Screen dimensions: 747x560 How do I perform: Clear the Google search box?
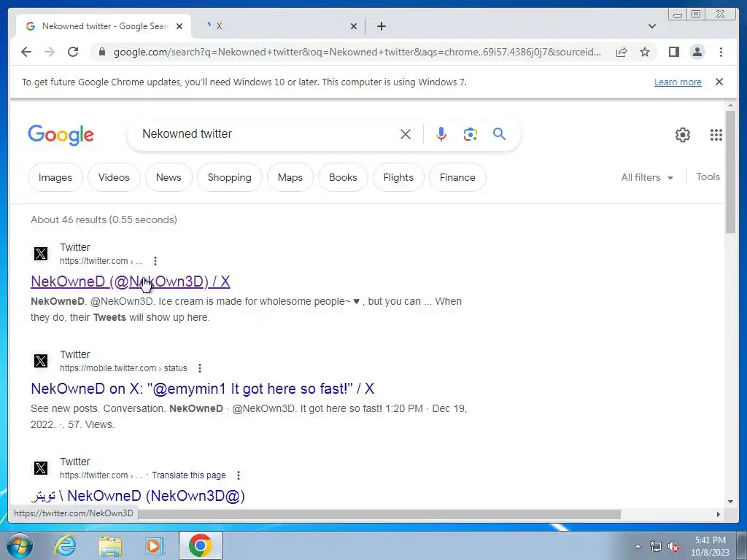click(x=406, y=134)
